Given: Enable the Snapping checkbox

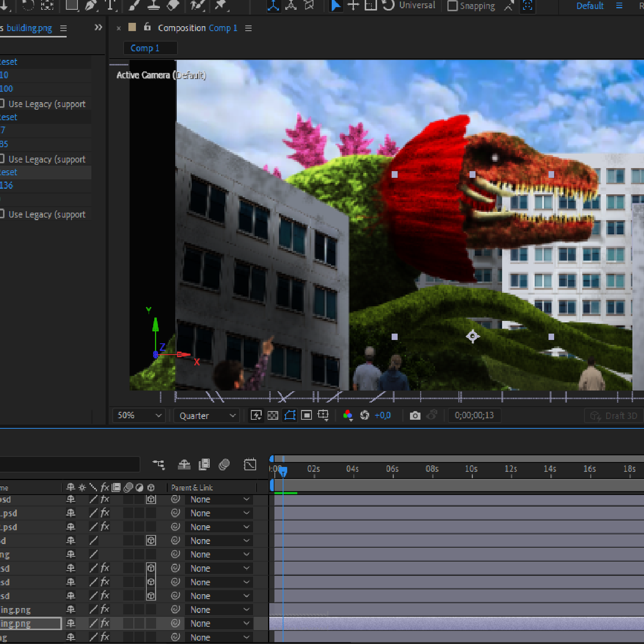Looking at the screenshot, I should [x=453, y=6].
